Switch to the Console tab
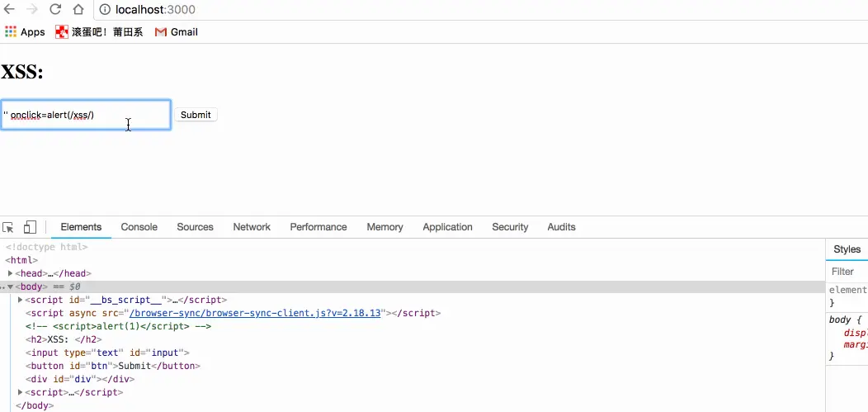The height and width of the screenshot is (412, 868). coord(139,227)
